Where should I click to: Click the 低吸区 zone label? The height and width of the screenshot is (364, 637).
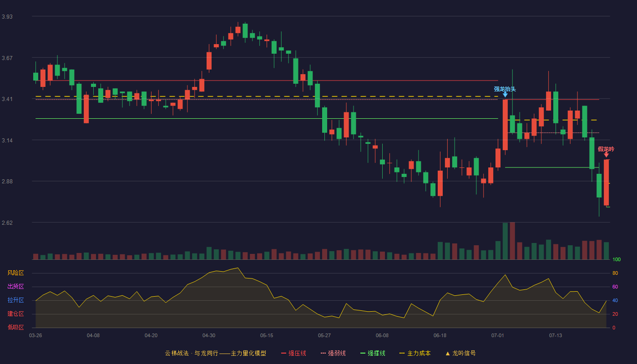[x=15, y=327]
